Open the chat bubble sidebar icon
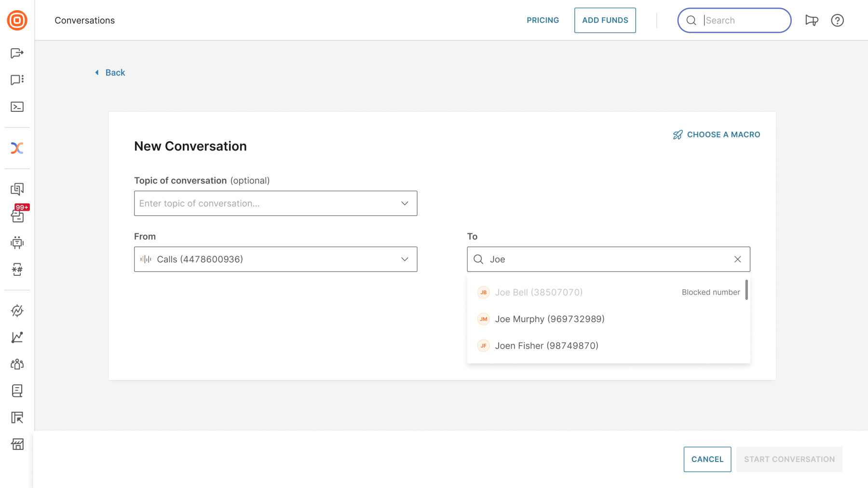Screen dimensions: 868x488 (17, 80)
